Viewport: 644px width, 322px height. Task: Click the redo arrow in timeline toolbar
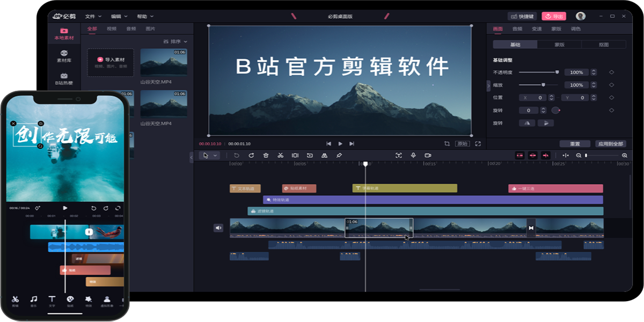coord(251,155)
